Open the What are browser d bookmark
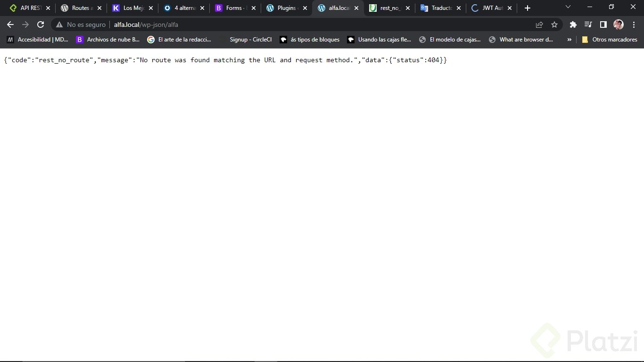 [x=521, y=40]
